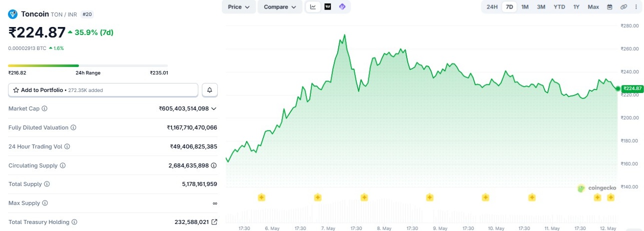Click the #20 rank badge
The image size is (644, 231).
87,14
